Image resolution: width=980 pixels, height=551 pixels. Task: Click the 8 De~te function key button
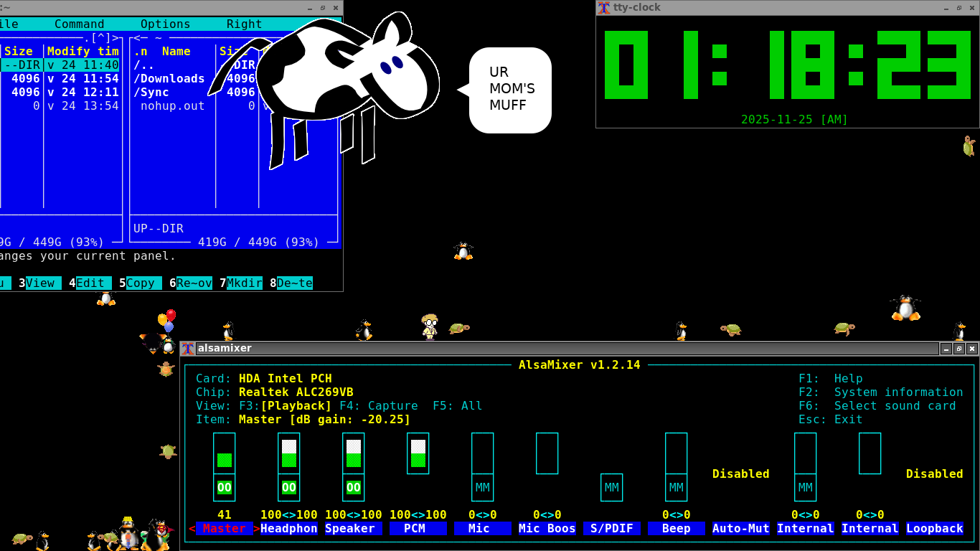tap(291, 283)
